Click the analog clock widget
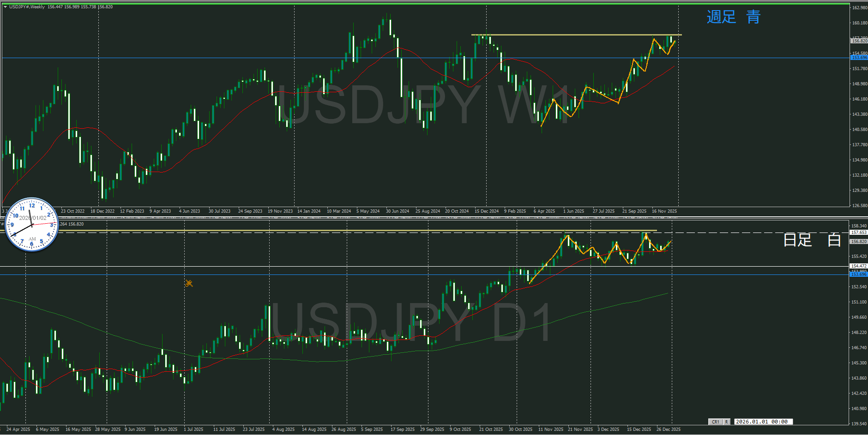Image resolution: width=868 pixels, height=435 pixels. (31, 225)
